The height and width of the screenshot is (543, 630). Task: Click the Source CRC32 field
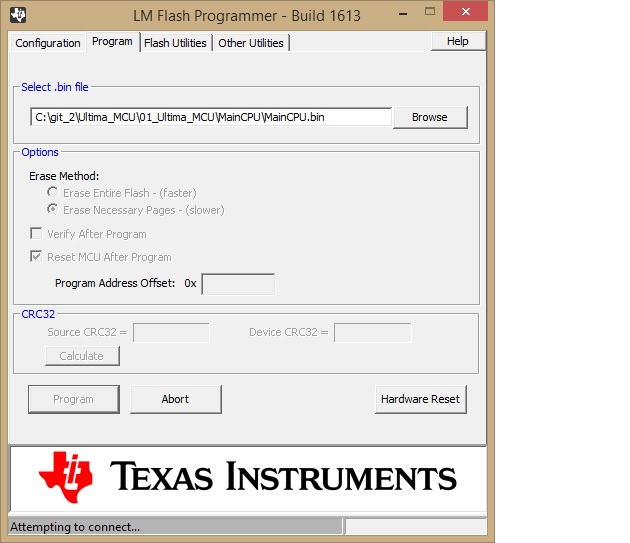[171, 333]
